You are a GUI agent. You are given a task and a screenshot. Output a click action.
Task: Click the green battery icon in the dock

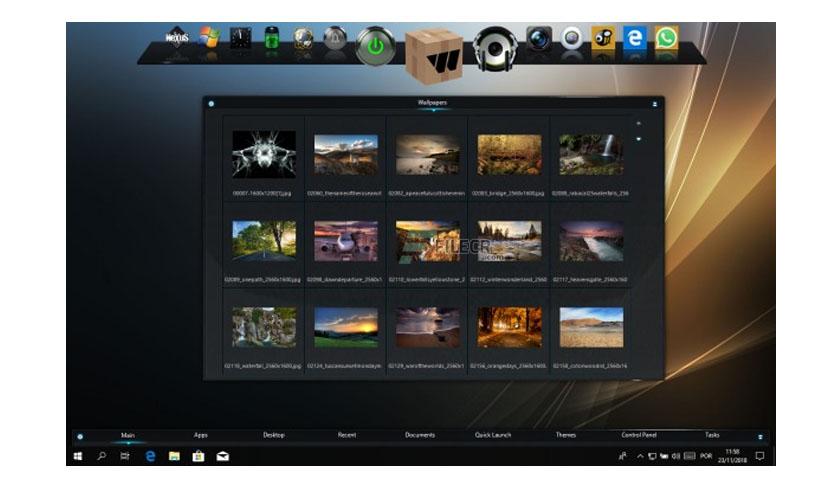pyautogui.click(x=272, y=38)
